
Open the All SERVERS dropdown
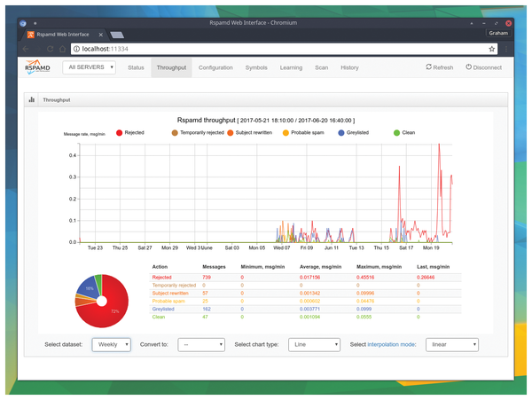click(89, 67)
